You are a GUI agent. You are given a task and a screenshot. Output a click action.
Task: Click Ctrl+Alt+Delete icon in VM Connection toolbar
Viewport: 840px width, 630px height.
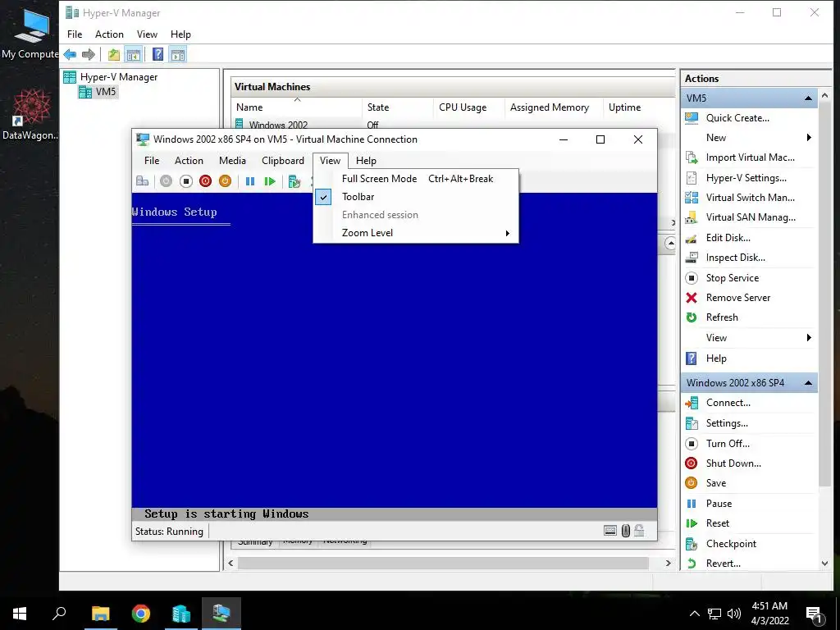point(143,181)
